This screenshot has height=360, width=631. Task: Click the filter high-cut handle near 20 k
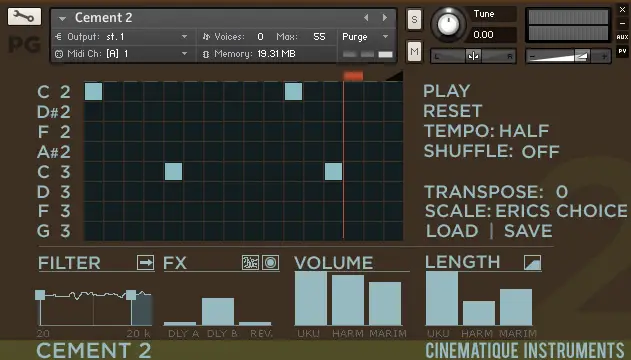click(131, 295)
